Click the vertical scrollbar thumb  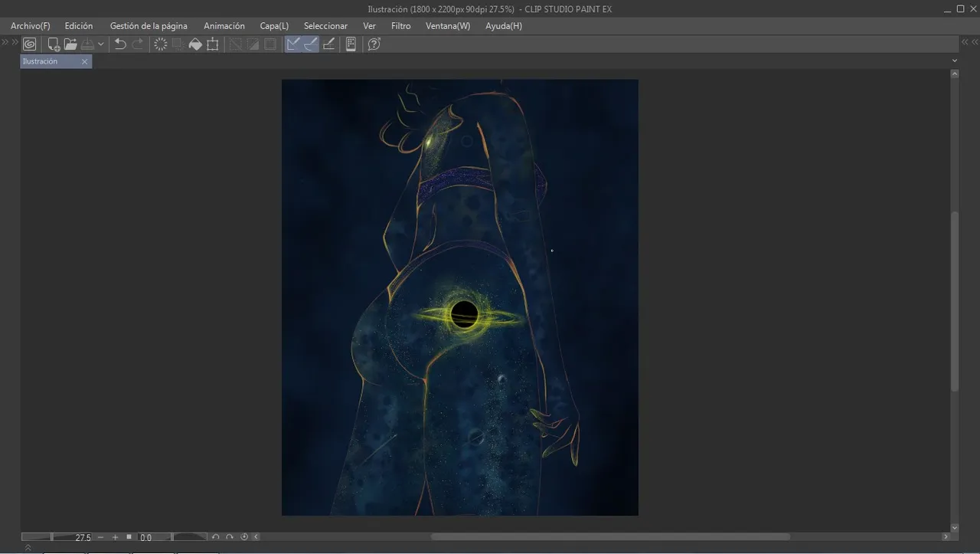click(x=954, y=301)
